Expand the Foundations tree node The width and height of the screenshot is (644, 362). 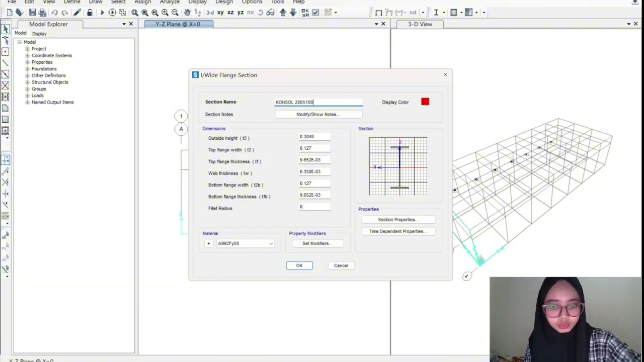(27, 69)
